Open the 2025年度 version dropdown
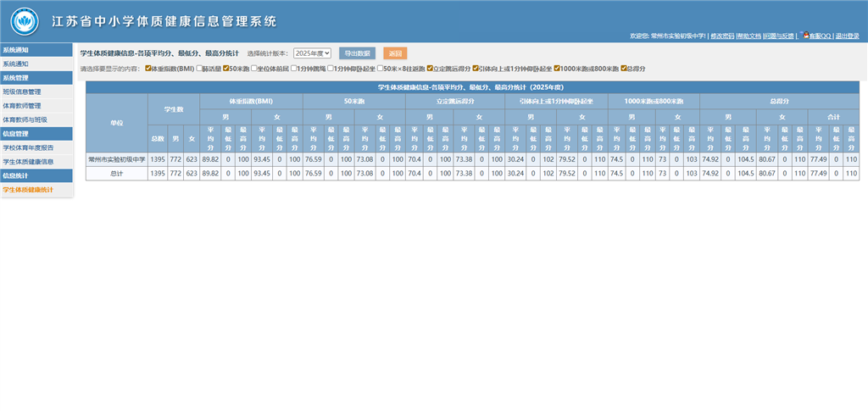The width and height of the screenshot is (868, 411). [312, 53]
